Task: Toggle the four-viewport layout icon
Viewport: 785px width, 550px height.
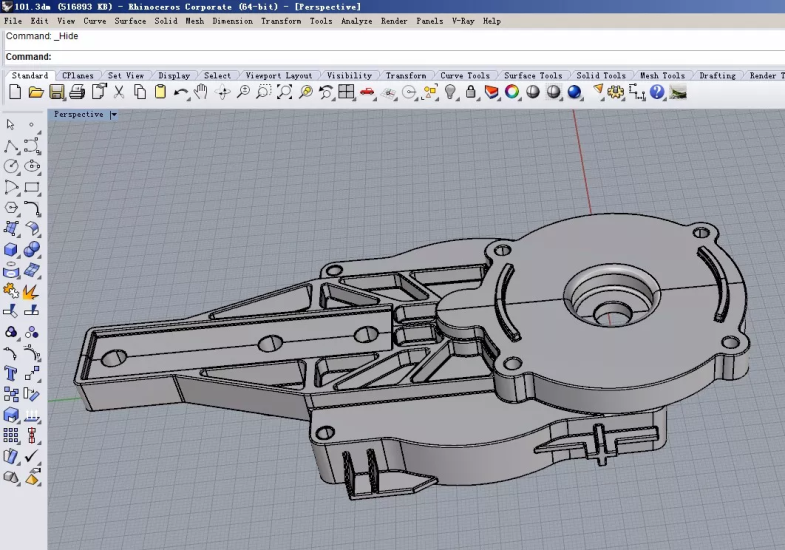Action: click(346, 92)
